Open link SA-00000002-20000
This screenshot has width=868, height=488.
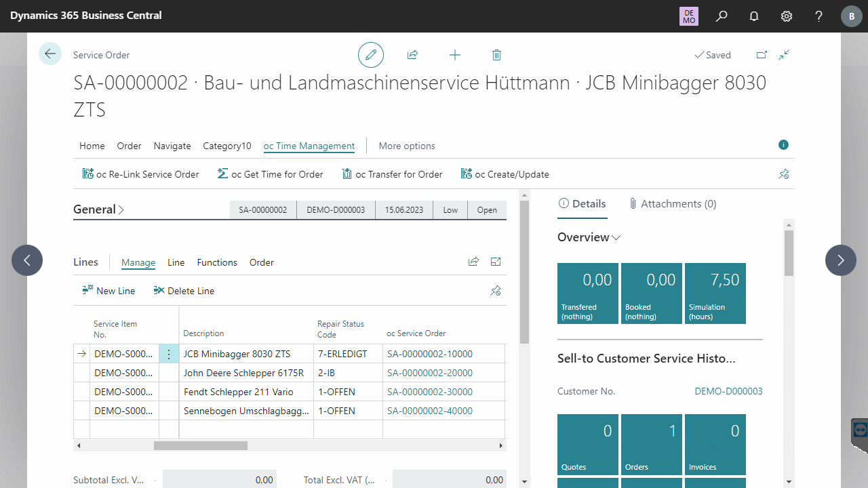pyautogui.click(x=430, y=373)
